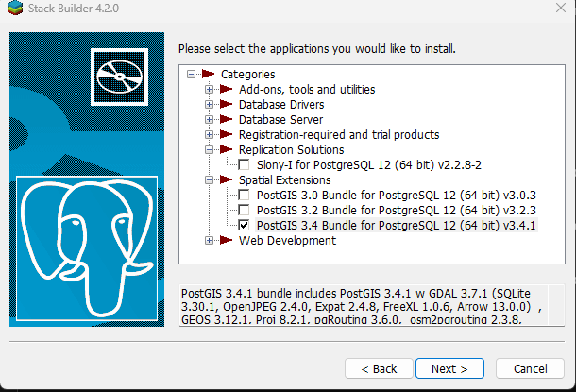Close the Stack Builder window
Viewport: 576px width, 392px height.
click(x=561, y=8)
